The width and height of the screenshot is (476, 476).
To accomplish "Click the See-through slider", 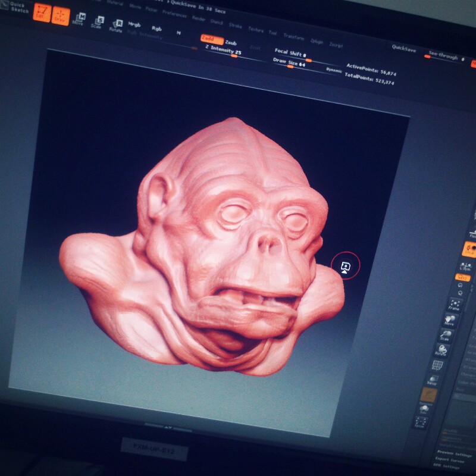I will click(x=445, y=56).
